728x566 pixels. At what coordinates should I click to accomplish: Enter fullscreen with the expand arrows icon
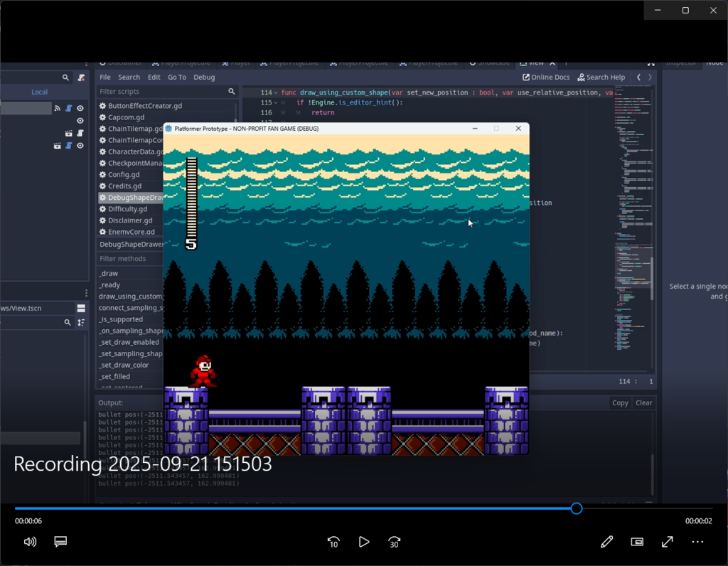pyautogui.click(x=668, y=542)
